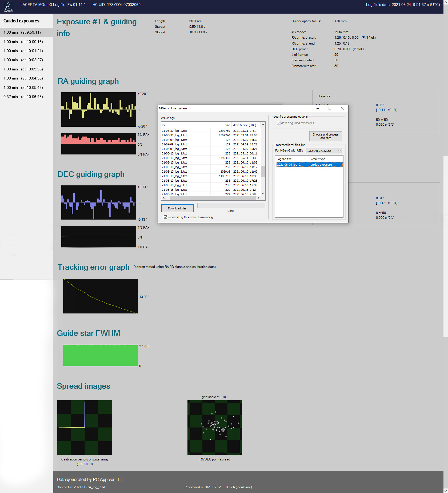Viewport: 448px width, 493px height.
Task: Click Choose and process local files
Action: (325, 136)
